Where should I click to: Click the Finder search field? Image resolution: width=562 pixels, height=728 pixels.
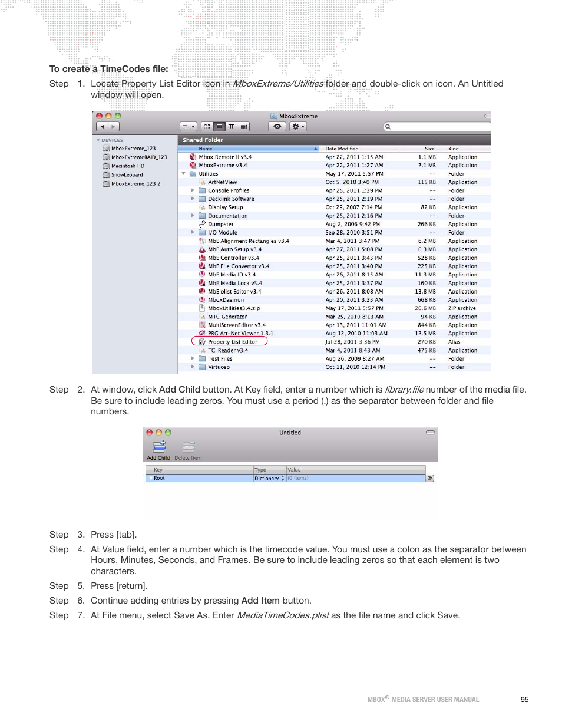(437, 127)
